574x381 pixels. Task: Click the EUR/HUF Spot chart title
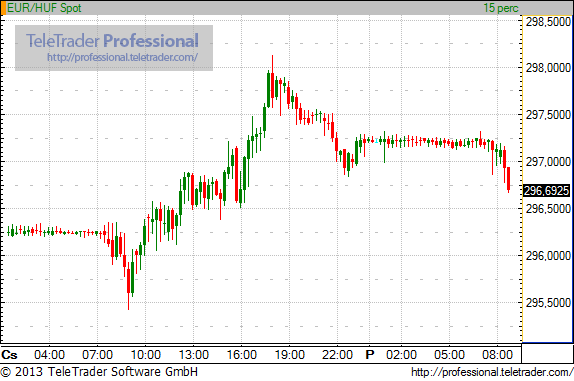(x=44, y=8)
